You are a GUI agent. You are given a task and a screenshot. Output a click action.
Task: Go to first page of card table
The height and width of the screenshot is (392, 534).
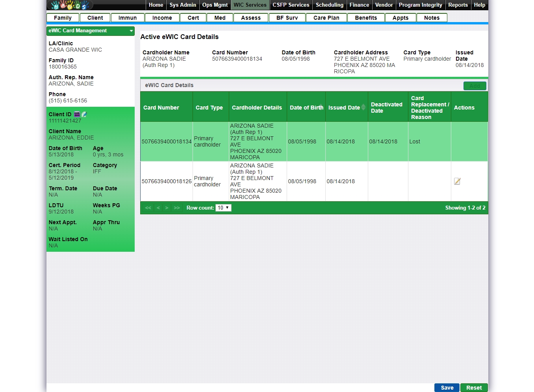pyautogui.click(x=148, y=208)
